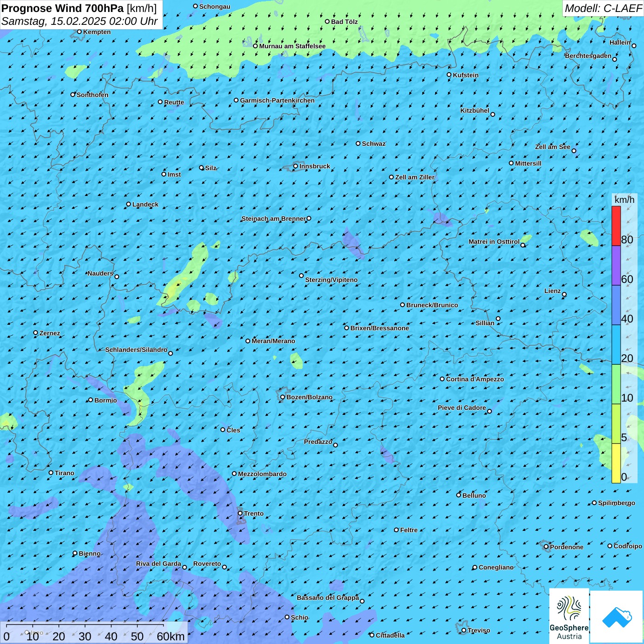Click the Schlanders/Silandro label
The width and height of the screenshot is (644, 644).
(x=136, y=350)
